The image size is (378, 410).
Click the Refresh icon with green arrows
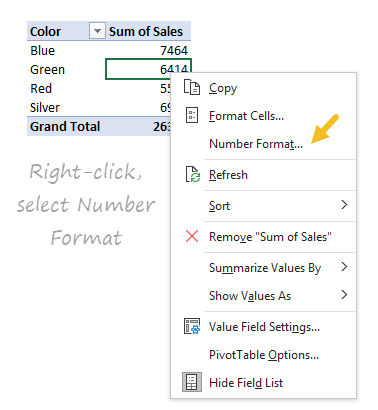(193, 174)
